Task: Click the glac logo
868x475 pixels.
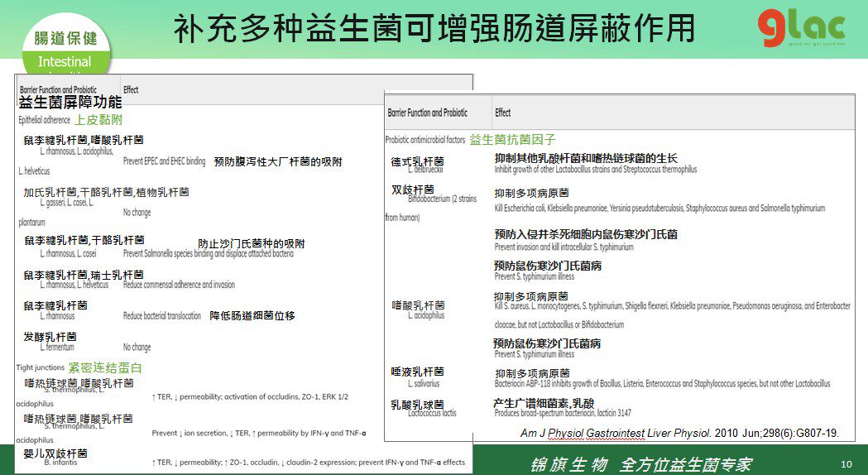Action: (802, 28)
